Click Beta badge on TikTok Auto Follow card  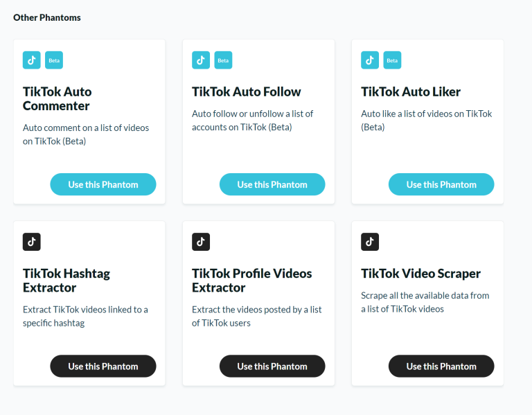[223, 60]
